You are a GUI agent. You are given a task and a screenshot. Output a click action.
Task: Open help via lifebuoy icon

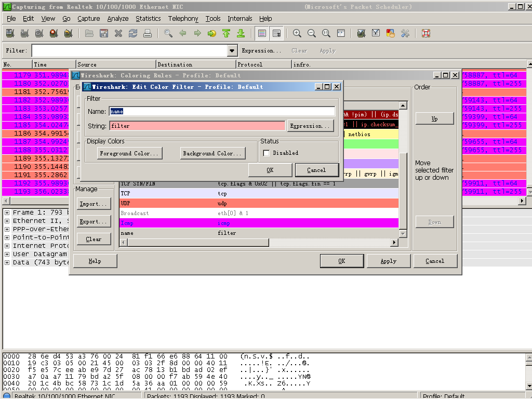(x=426, y=33)
